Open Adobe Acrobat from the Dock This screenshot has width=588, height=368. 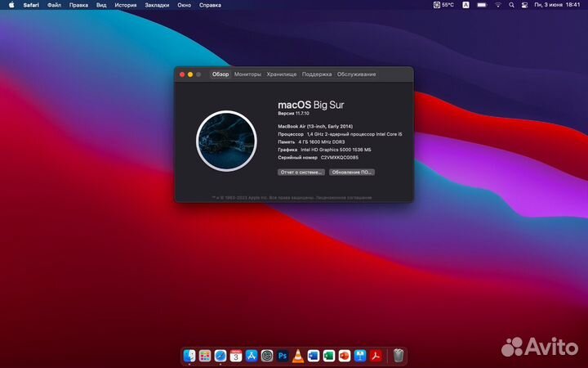[376, 355]
